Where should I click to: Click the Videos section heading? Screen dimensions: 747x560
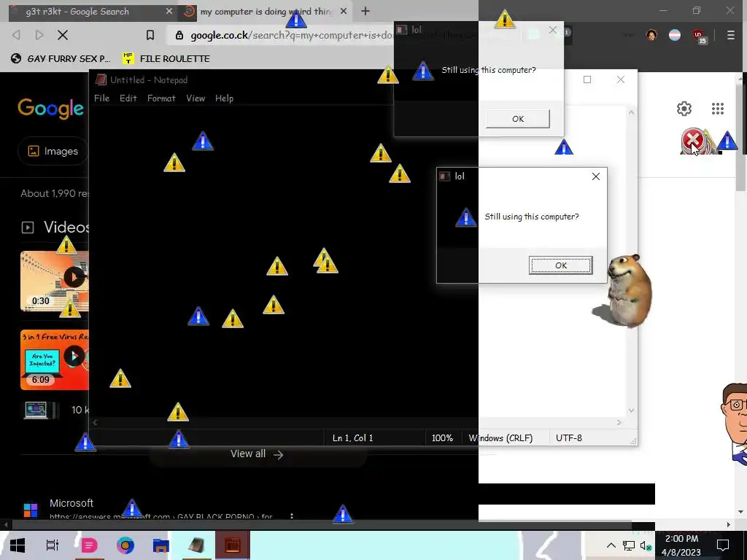coord(66,227)
